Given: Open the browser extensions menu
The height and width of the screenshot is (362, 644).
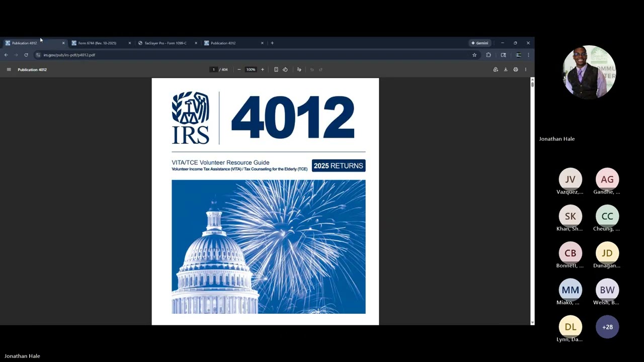Looking at the screenshot, I should pyautogui.click(x=489, y=55).
